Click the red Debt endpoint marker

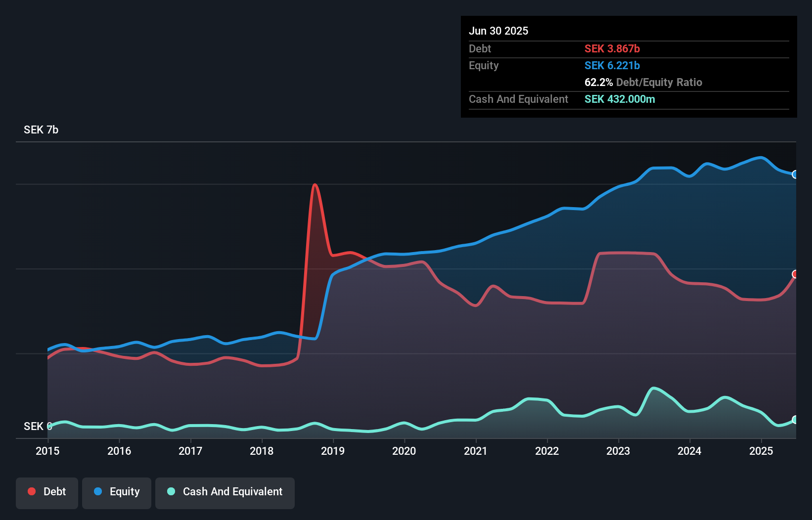tap(795, 274)
